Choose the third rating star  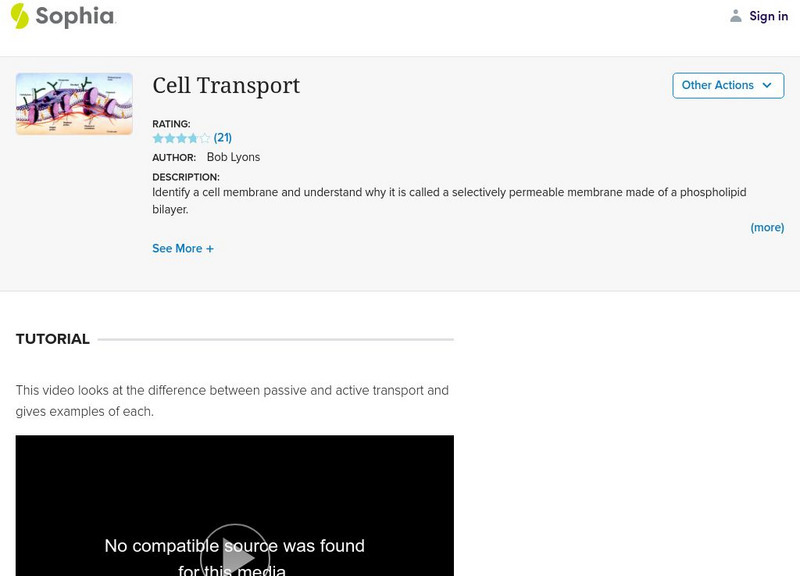click(x=182, y=138)
